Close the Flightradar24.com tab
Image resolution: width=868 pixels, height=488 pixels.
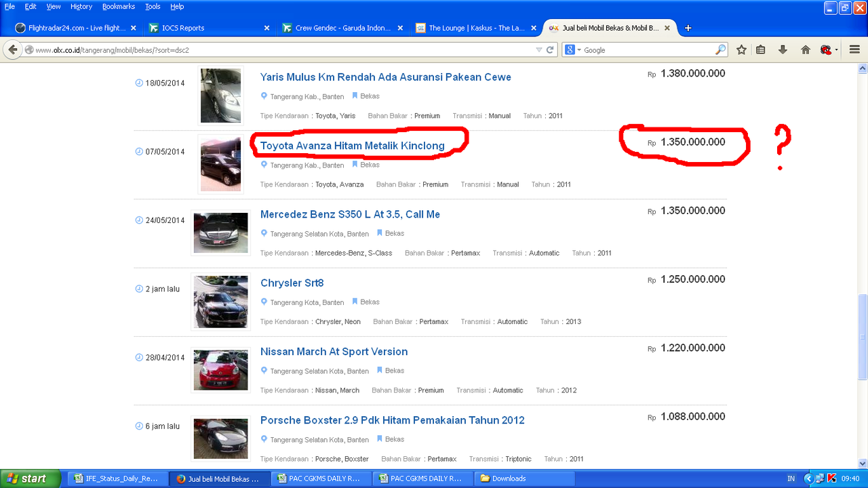[133, 28]
